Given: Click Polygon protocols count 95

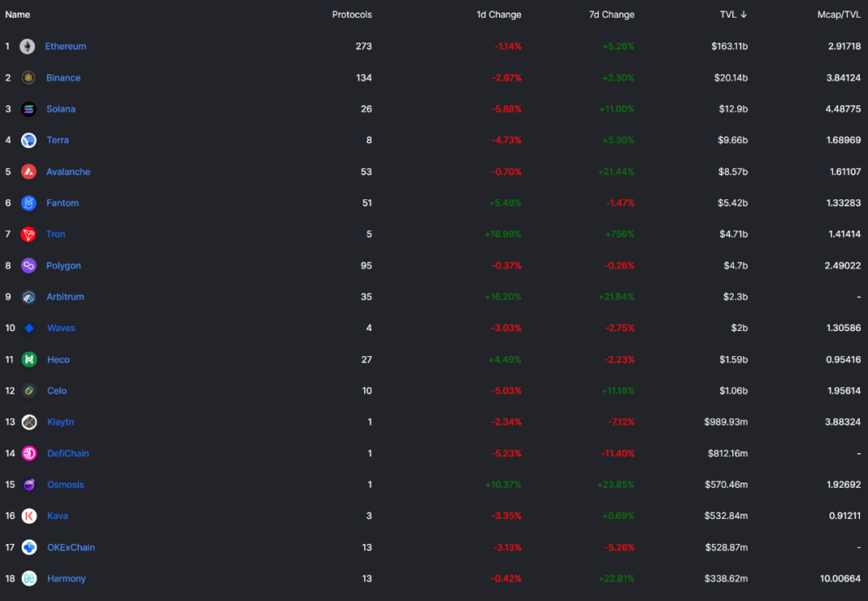Looking at the screenshot, I should coord(366,266).
